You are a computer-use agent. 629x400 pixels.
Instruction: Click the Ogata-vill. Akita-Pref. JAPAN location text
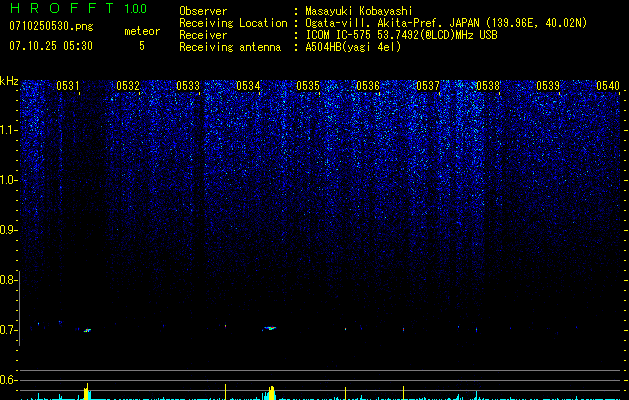tap(446, 23)
